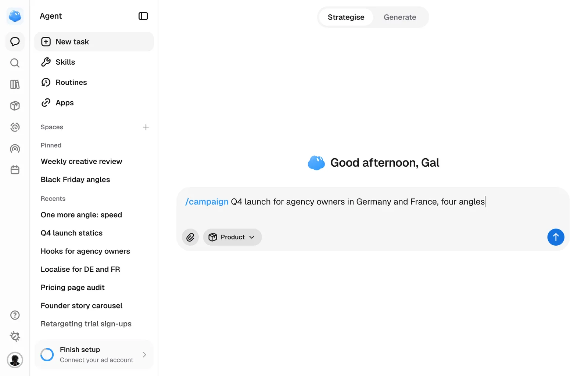The width and height of the screenshot is (588, 376).
Task: Open the chat bubble sidebar icon
Action: point(15,41)
